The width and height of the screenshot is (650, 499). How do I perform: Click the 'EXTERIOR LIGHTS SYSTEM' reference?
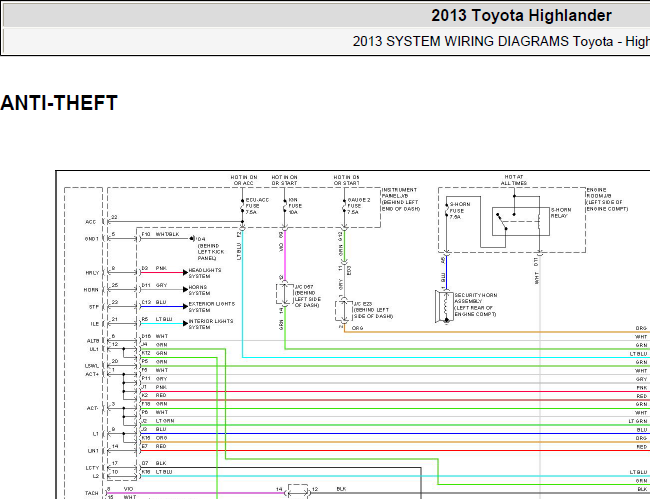(x=211, y=307)
